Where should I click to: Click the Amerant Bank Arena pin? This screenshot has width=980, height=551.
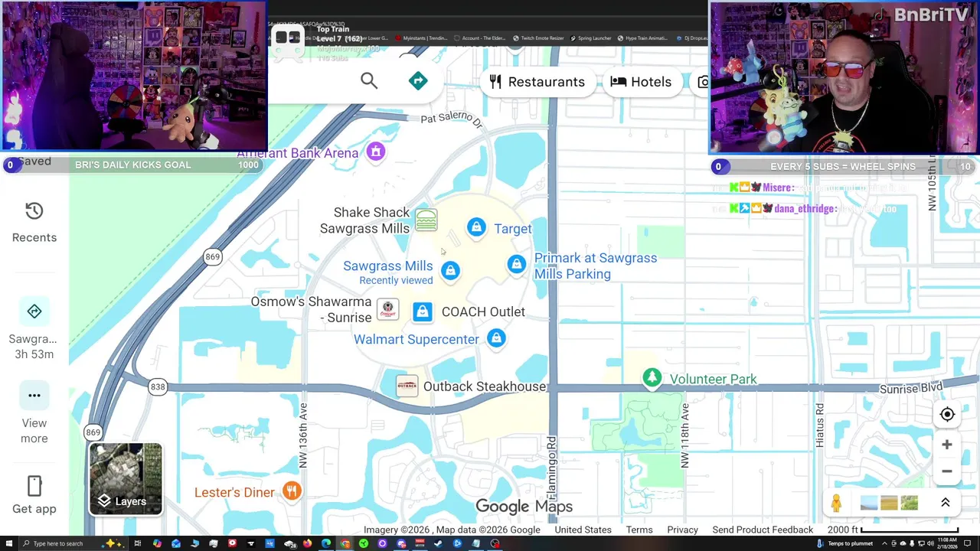[x=375, y=152]
